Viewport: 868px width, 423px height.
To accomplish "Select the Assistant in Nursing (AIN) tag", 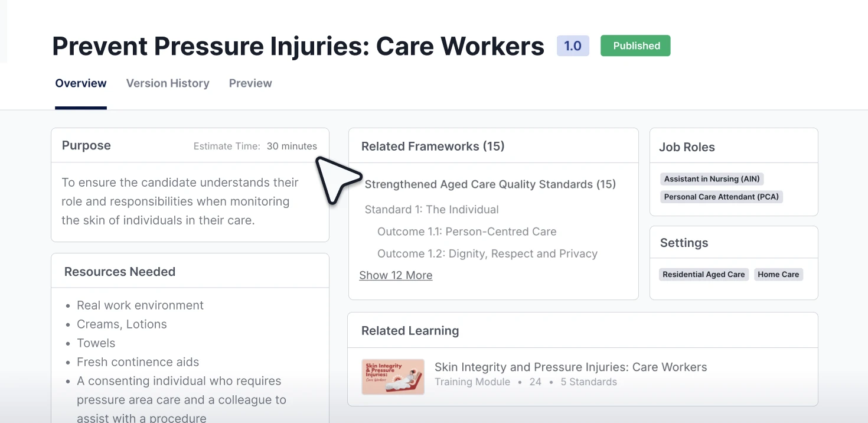I will [712, 179].
